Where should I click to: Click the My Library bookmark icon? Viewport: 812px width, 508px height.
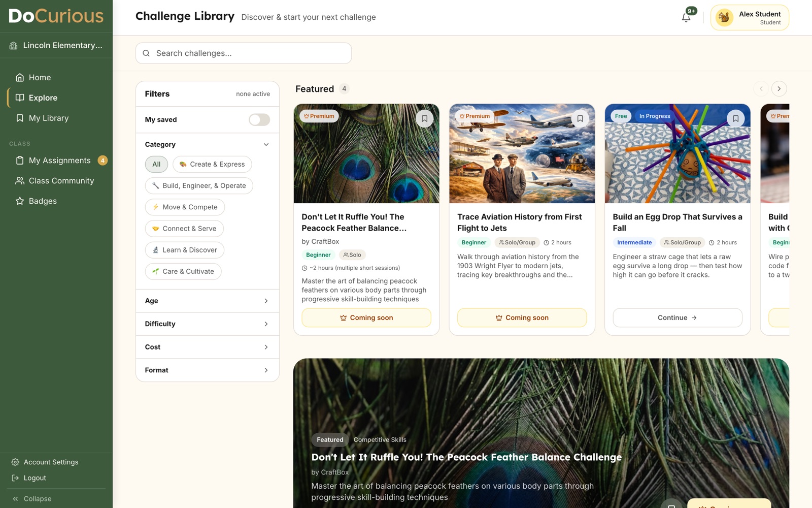[x=20, y=118]
